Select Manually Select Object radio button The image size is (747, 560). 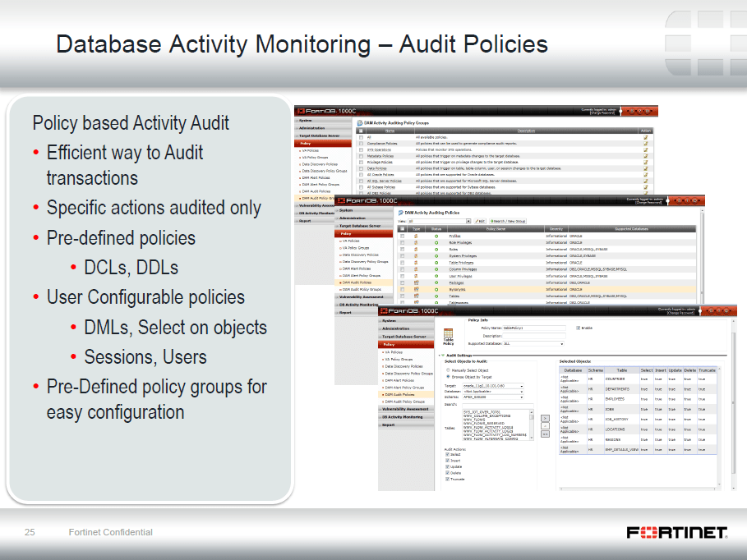[448, 370]
